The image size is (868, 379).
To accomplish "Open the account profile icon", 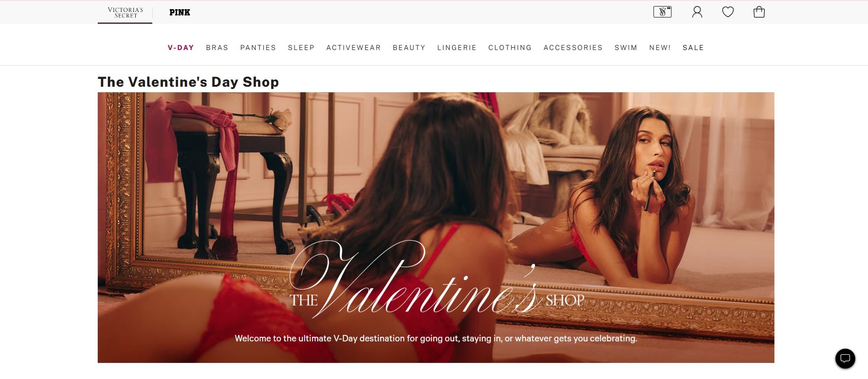I will (x=697, y=12).
